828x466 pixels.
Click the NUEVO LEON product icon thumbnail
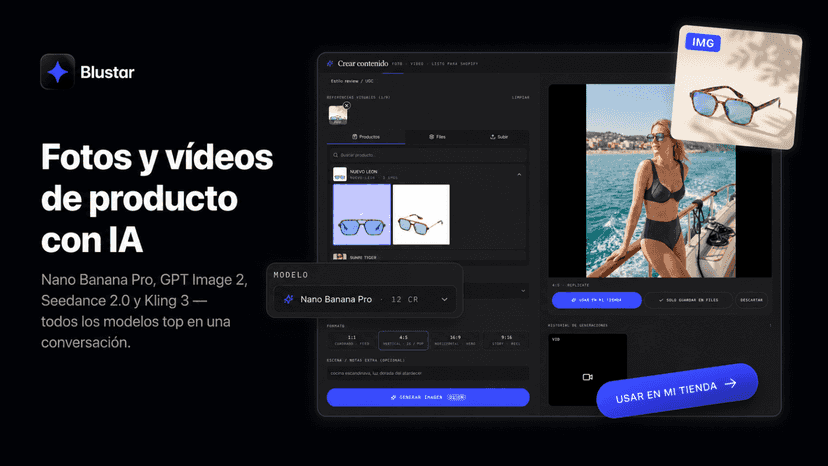[x=340, y=174]
